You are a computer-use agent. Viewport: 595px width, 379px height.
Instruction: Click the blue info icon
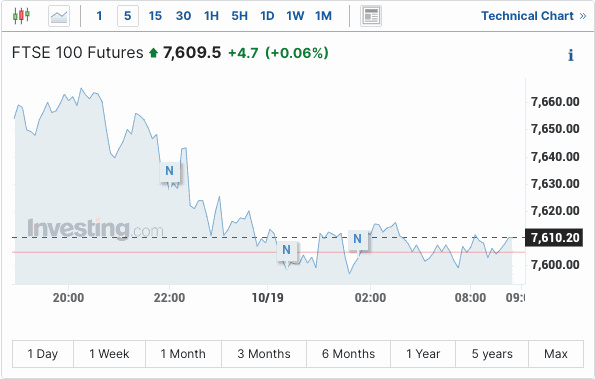[x=571, y=55]
